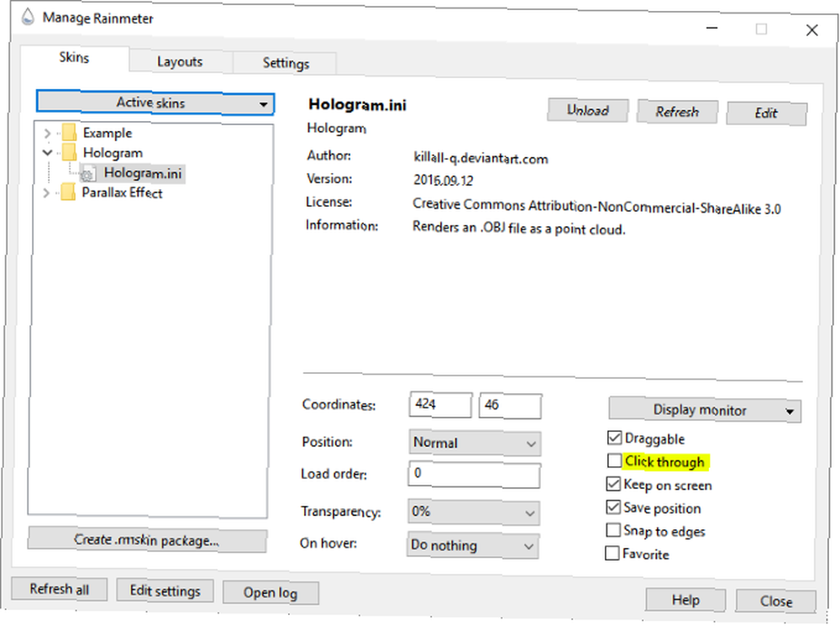
Task: Open the Display monitor dropdown
Action: pos(705,411)
